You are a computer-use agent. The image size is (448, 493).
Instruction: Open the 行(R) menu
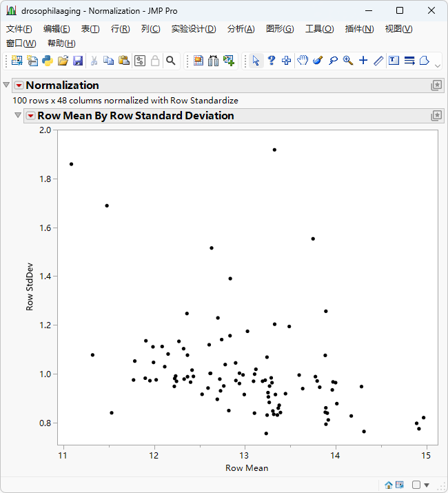point(120,29)
